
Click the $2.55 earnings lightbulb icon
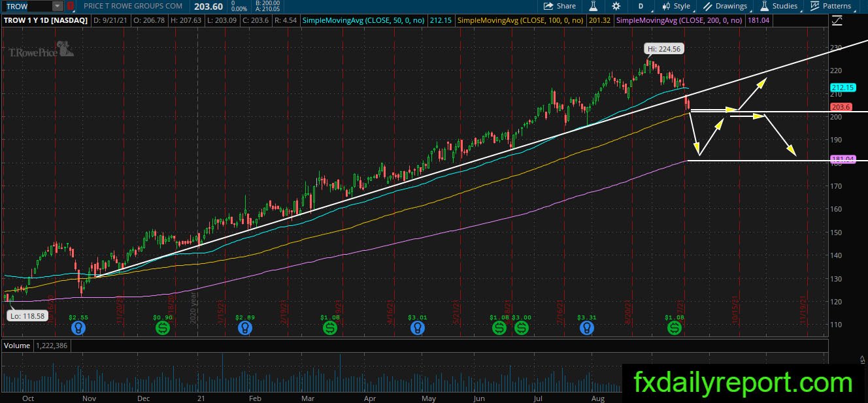pos(78,328)
